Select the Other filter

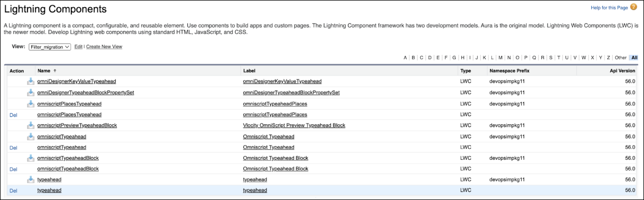coord(620,58)
